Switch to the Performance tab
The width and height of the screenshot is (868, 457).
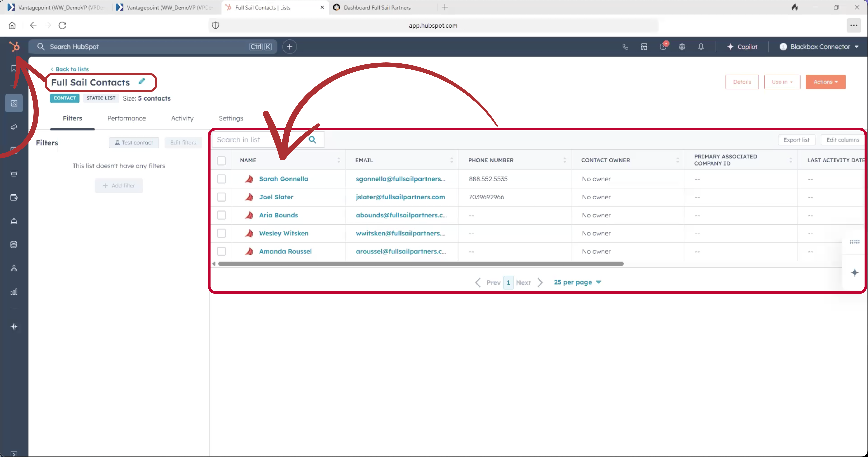click(126, 118)
